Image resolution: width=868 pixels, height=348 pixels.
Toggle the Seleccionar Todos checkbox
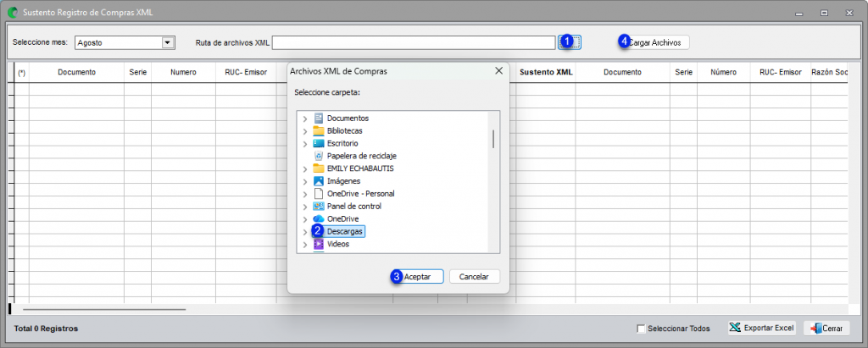pos(641,329)
